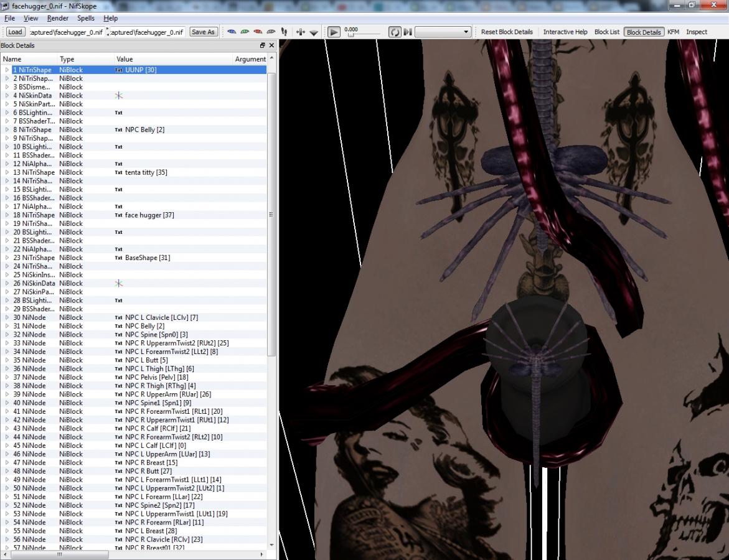Toggle the animation switch/step button

(408, 32)
